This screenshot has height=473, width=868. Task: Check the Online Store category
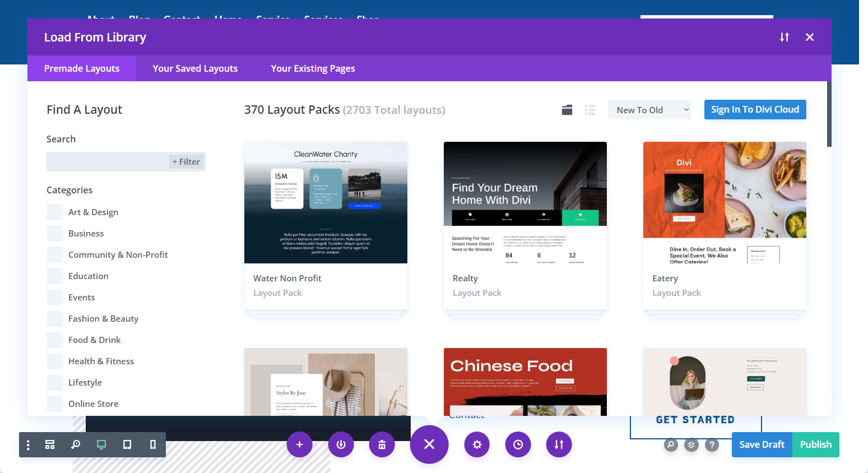[x=55, y=404]
